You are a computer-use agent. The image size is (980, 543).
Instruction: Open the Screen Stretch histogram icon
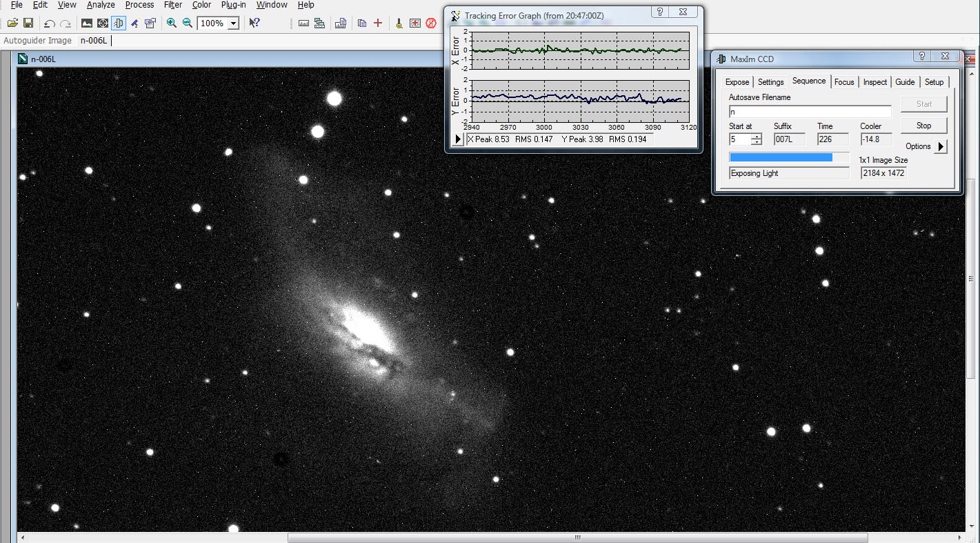87,23
